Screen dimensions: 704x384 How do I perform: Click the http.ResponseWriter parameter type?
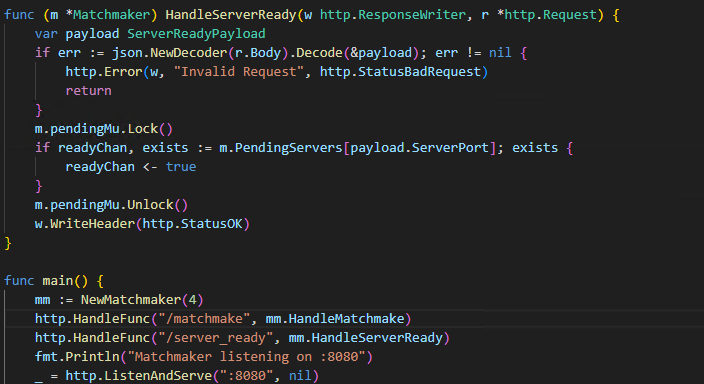click(x=393, y=15)
